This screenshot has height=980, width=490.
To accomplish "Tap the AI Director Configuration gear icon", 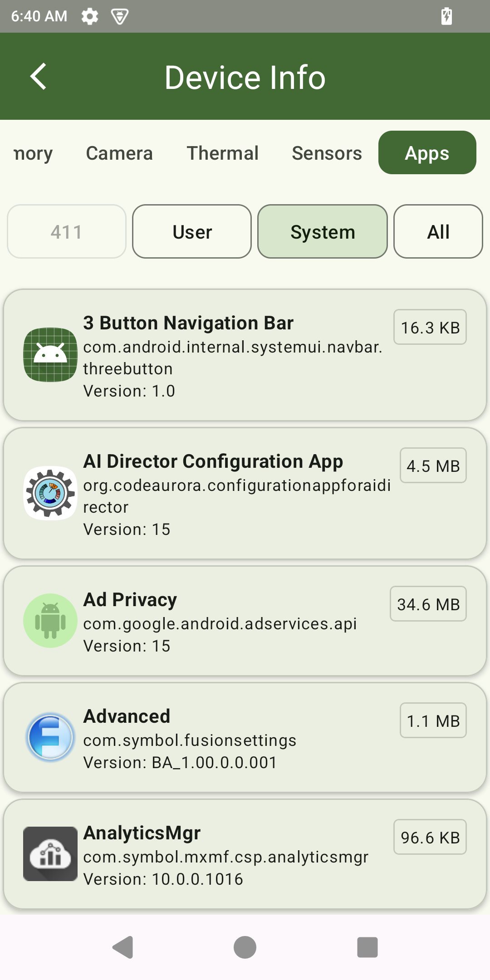I will (x=50, y=493).
